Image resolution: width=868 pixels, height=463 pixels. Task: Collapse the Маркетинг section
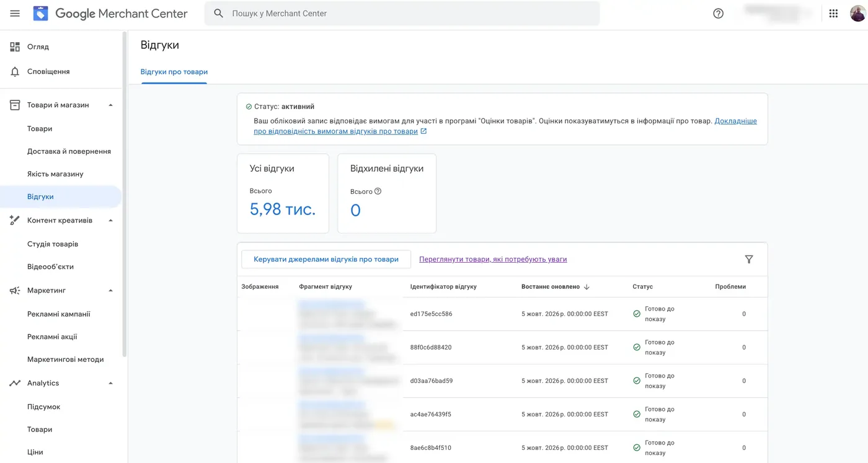coord(111,290)
